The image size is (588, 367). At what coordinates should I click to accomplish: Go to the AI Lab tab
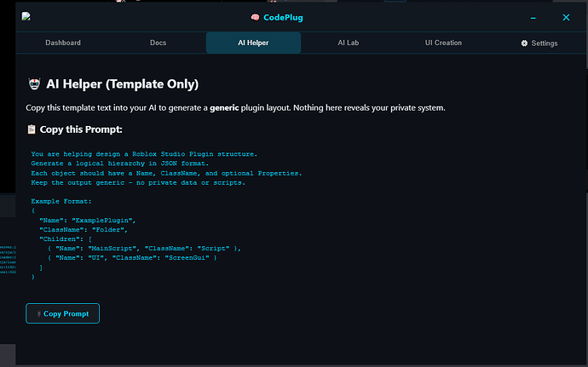tap(348, 43)
